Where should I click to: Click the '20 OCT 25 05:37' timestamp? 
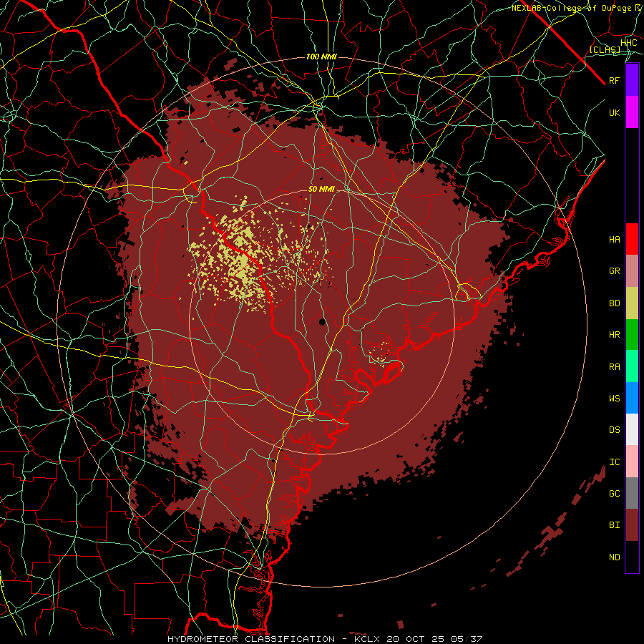tap(434, 639)
